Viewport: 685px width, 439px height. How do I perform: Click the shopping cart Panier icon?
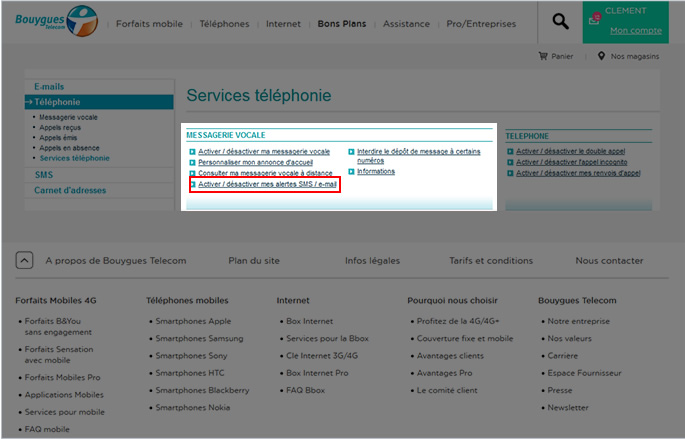click(x=543, y=56)
